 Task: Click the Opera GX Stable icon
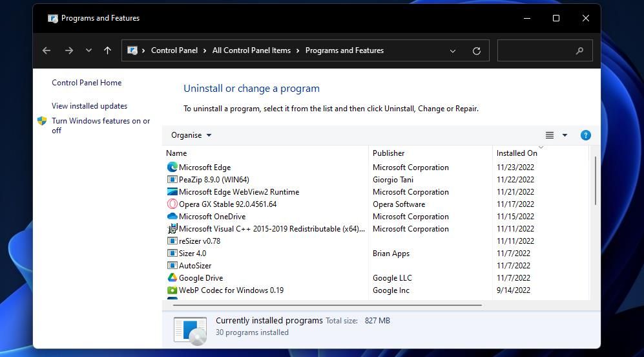click(172, 204)
